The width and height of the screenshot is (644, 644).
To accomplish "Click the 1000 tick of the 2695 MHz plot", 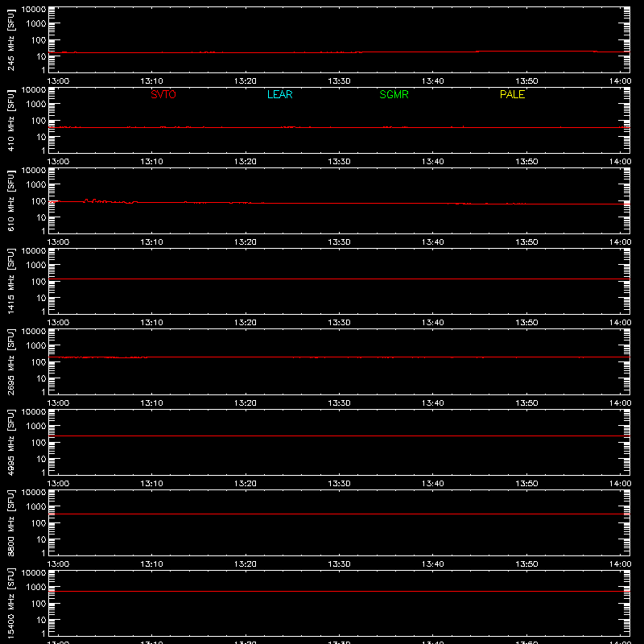I will [36, 346].
